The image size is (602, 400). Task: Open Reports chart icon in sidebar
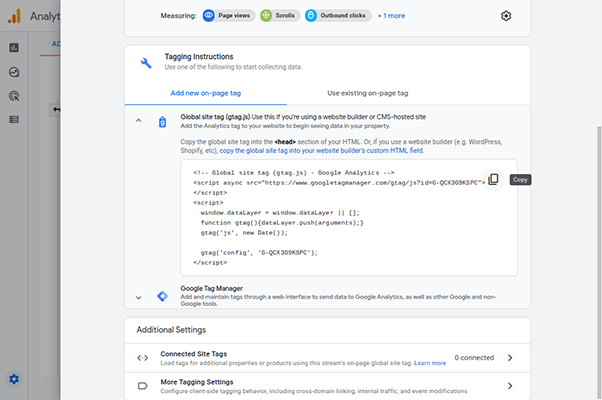14,48
